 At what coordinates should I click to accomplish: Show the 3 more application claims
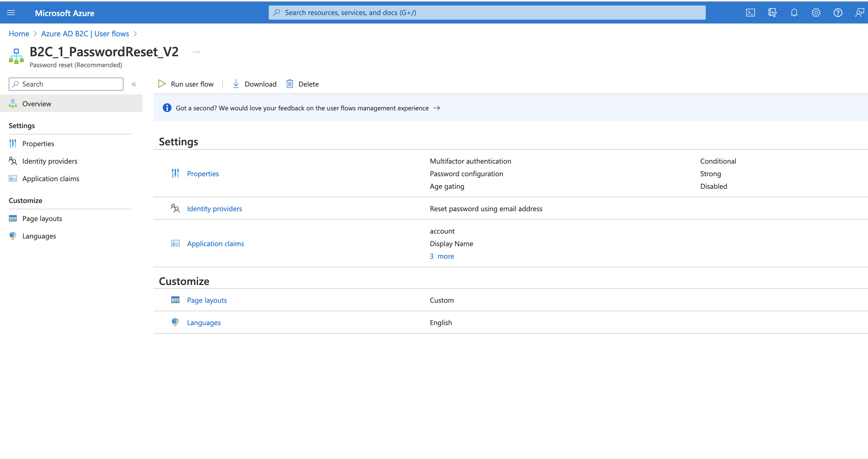pos(442,256)
